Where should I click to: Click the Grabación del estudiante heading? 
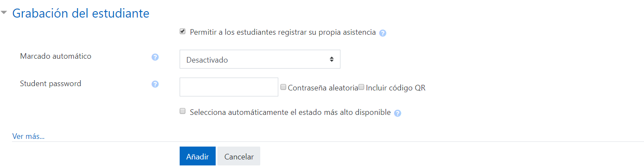[81, 13]
